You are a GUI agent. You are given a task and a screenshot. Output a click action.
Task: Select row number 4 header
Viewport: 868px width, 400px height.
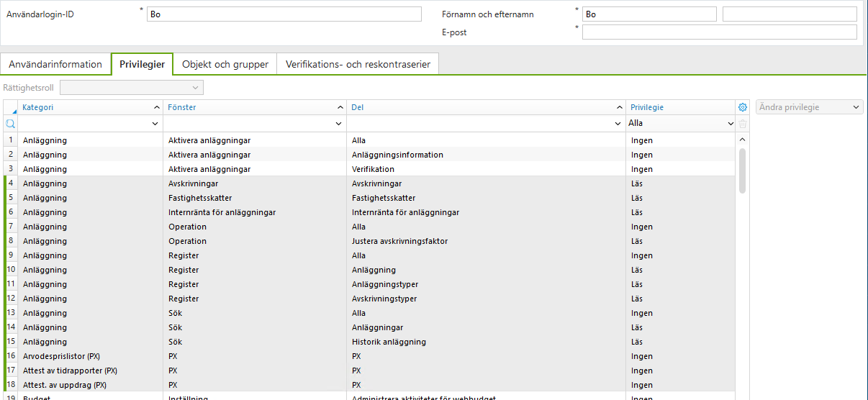(11, 183)
